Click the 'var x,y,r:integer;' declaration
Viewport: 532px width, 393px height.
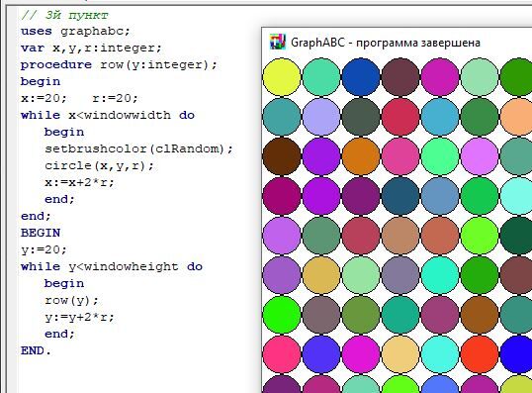(91, 48)
